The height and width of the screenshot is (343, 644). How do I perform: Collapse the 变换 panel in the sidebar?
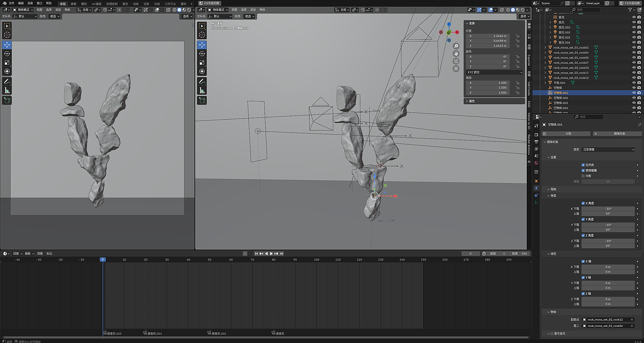coord(466,23)
